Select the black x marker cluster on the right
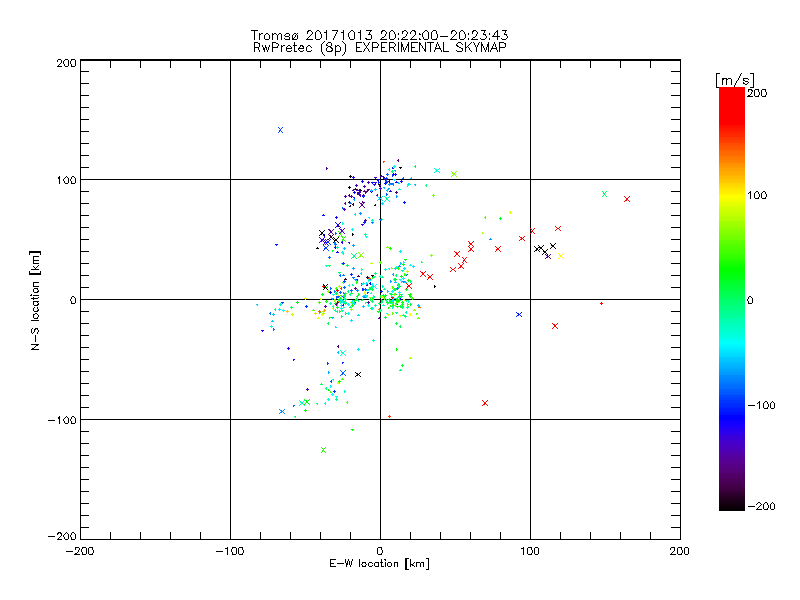Viewport: 800px width, 600px height. tap(543, 249)
